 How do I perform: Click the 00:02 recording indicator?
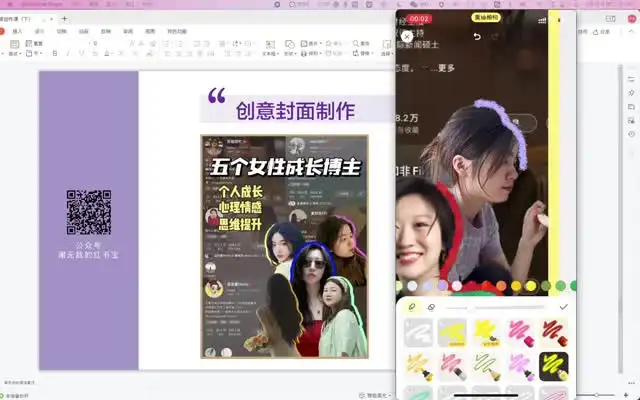pyautogui.click(x=420, y=18)
